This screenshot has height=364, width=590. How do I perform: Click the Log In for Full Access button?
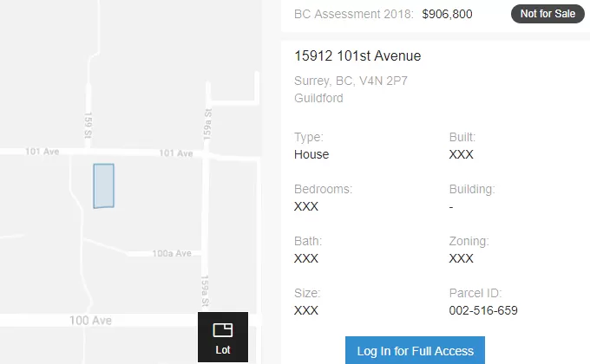[415, 350]
